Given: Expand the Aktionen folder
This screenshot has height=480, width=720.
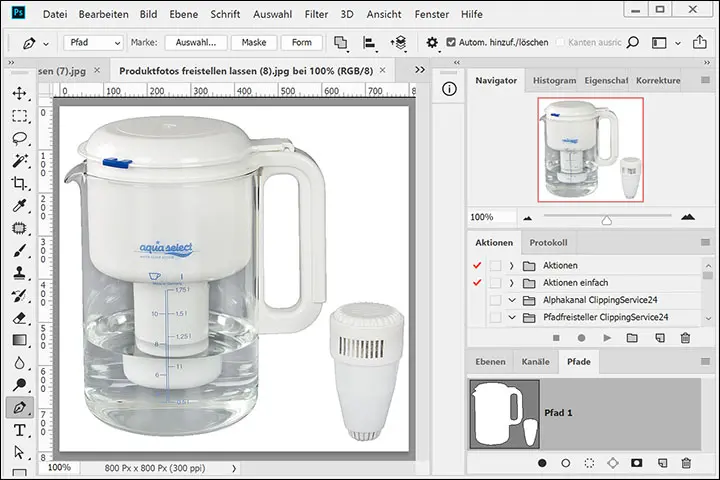Looking at the screenshot, I should pos(511,265).
